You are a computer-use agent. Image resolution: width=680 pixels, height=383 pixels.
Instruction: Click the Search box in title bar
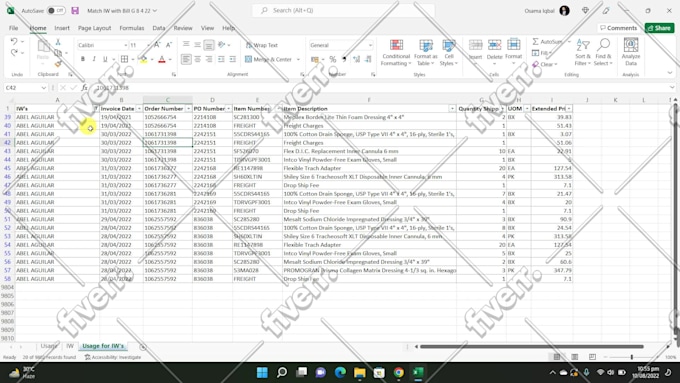point(343,10)
